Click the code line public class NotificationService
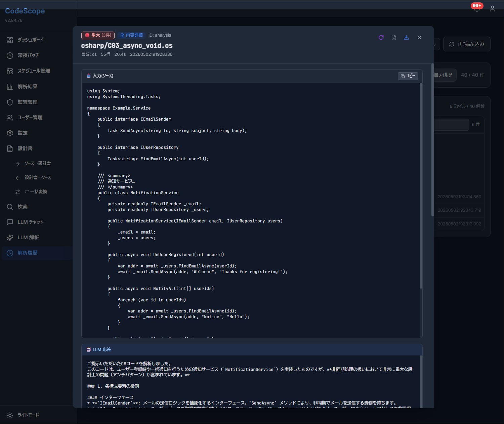This screenshot has height=424, width=504. click(138, 193)
